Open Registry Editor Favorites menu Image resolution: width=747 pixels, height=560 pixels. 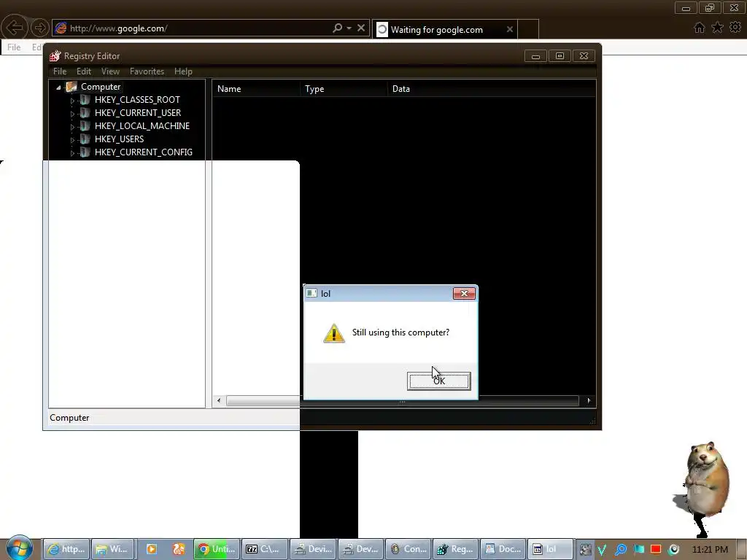147,71
